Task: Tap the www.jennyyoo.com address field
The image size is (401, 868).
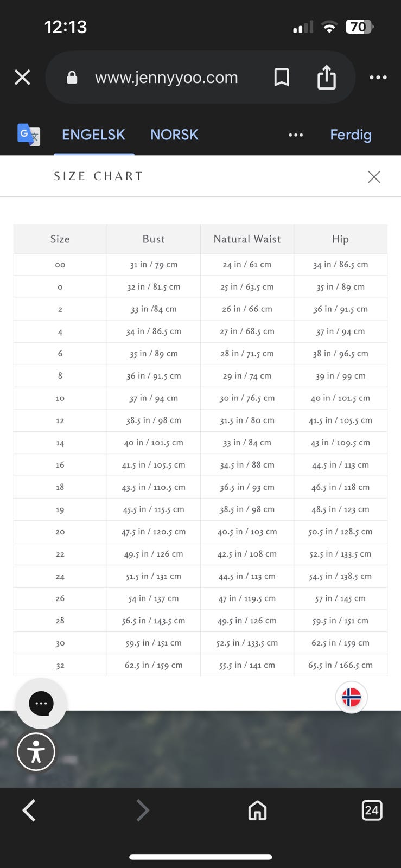Action: point(166,78)
